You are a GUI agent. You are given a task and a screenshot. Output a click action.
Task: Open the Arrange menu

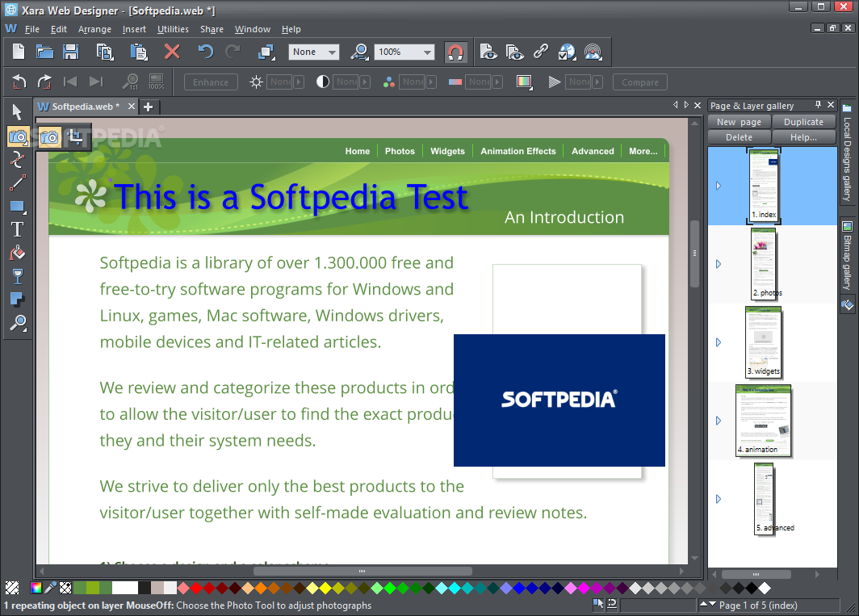pyautogui.click(x=94, y=29)
